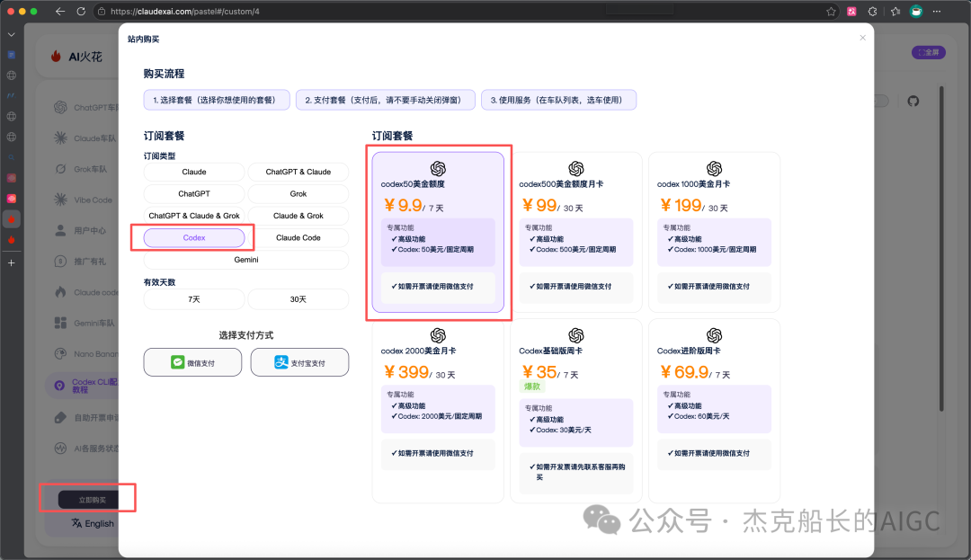
Task: Select the Codex基础版周卡 ¥35 plan
Action: [x=576, y=411]
